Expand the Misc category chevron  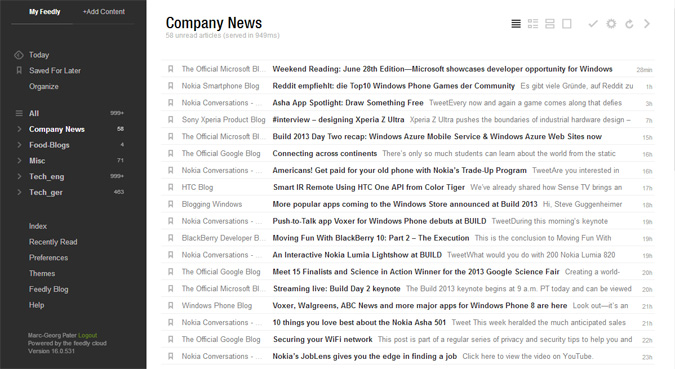tap(19, 161)
